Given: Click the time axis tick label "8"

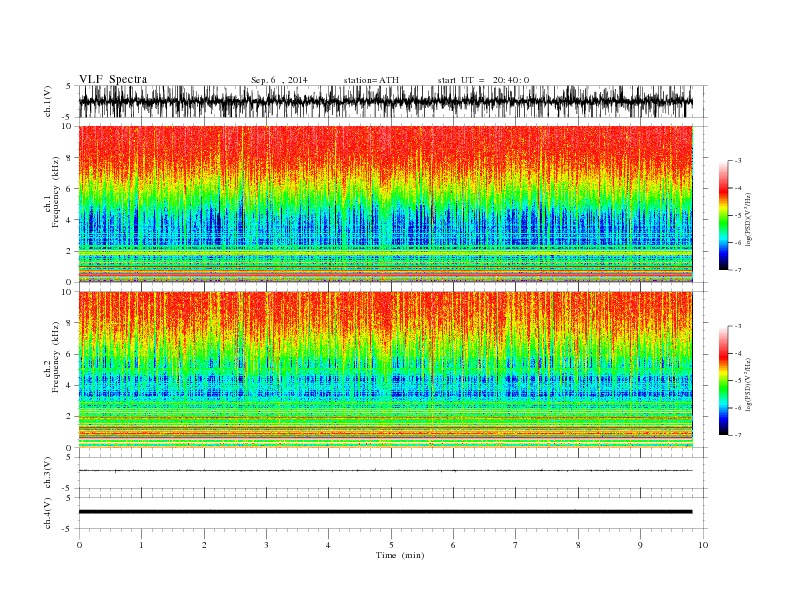Looking at the screenshot, I should (578, 545).
